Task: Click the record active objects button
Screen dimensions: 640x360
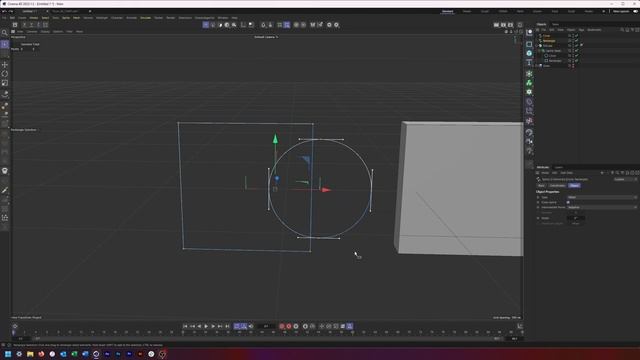Action: (282, 326)
